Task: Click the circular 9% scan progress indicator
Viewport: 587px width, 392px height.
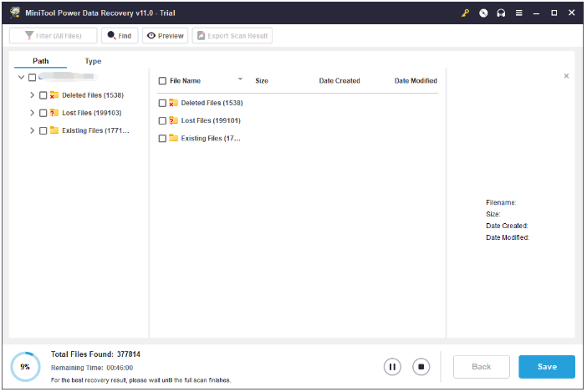Action: click(x=25, y=367)
